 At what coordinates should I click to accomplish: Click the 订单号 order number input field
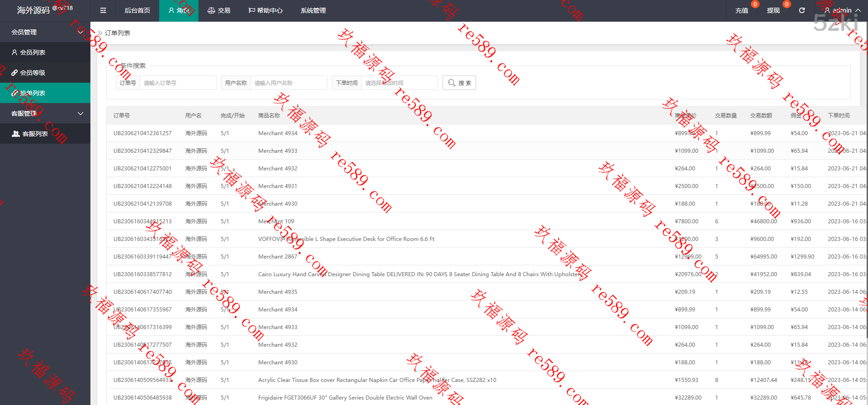[178, 83]
